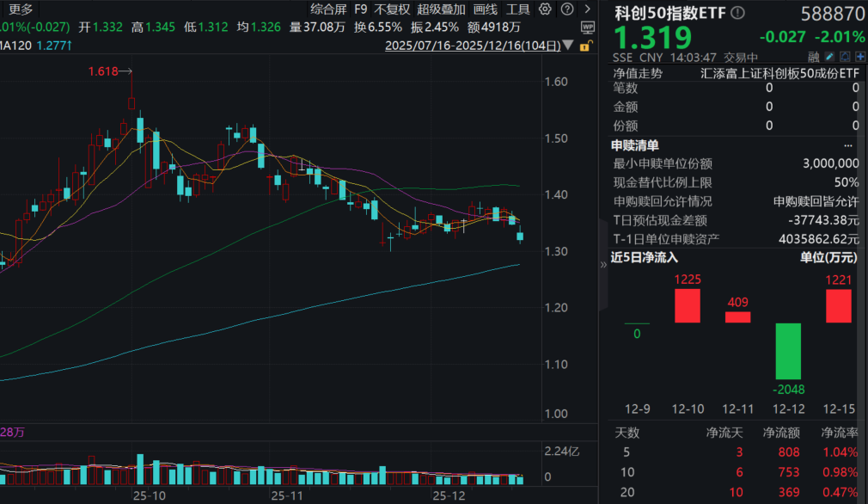
Task: Click the 综合屏 button
Action: tap(328, 9)
